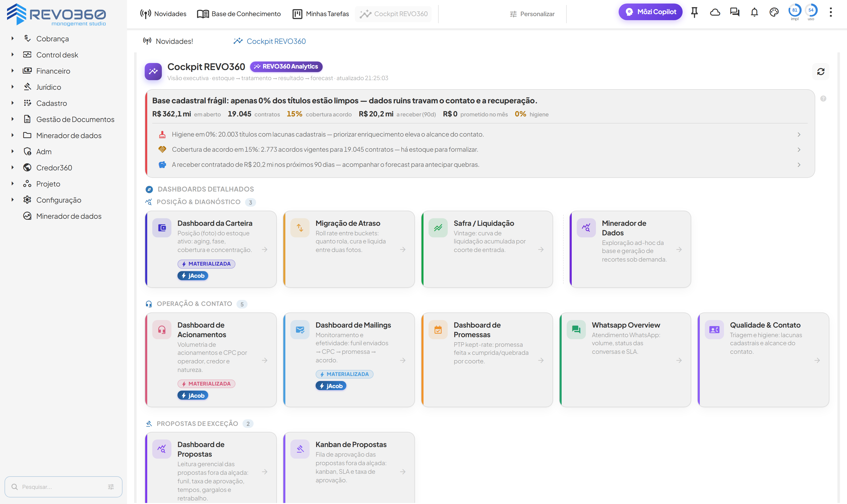The image size is (847, 504).
Task: Open the cloud icon in header
Action: (x=715, y=13)
